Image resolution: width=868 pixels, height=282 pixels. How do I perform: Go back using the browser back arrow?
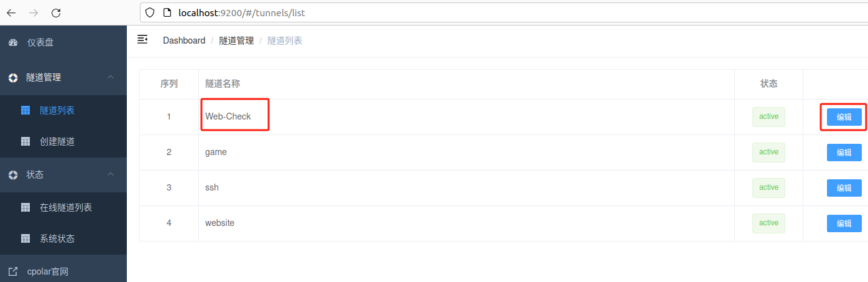coord(11,12)
